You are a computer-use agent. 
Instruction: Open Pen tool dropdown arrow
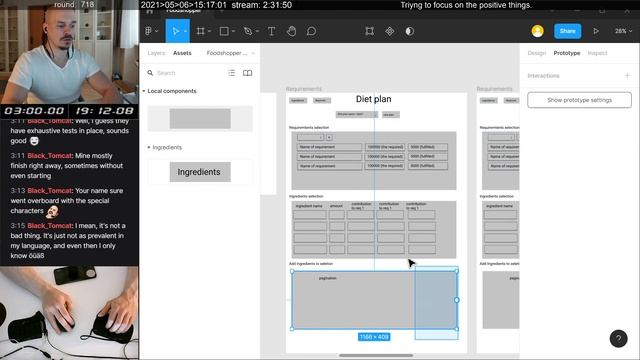tap(257, 31)
